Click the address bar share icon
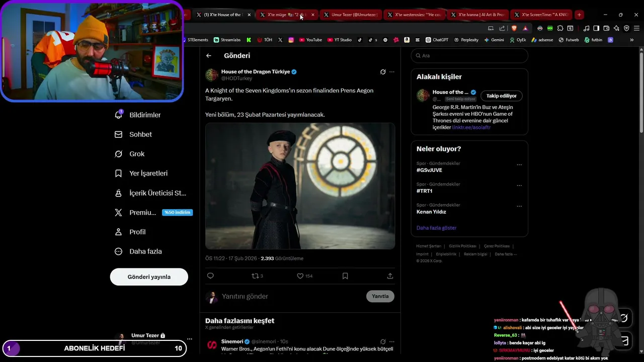The image size is (644, 362). (x=502, y=28)
